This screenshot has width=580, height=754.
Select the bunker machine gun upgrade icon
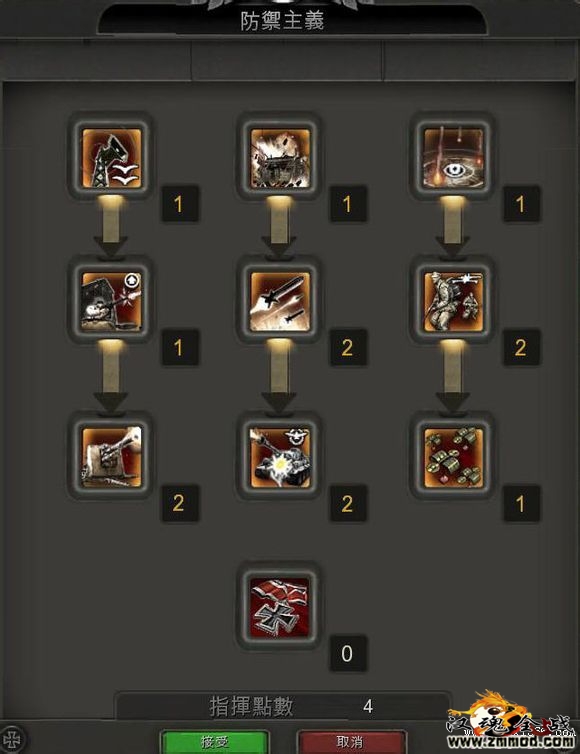111,301
